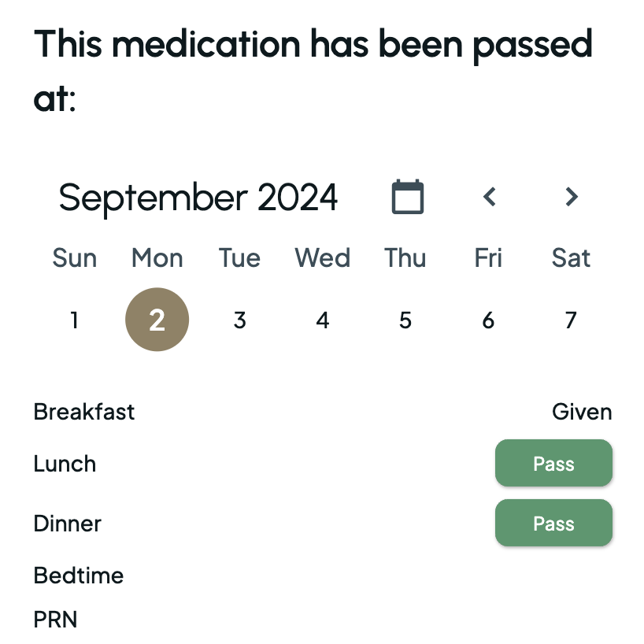Image resolution: width=644 pixels, height=644 pixels.
Task: Select Sunday the 1st in calendar
Action: [74, 320]
